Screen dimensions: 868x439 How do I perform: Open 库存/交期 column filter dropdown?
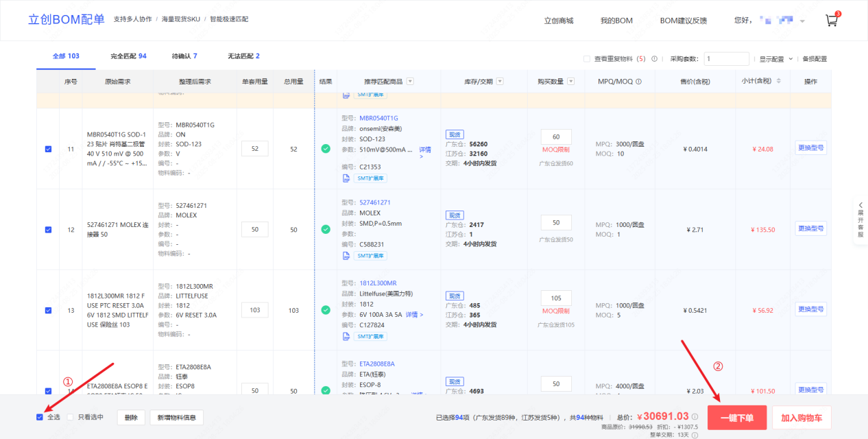click(x=500, y=82)
